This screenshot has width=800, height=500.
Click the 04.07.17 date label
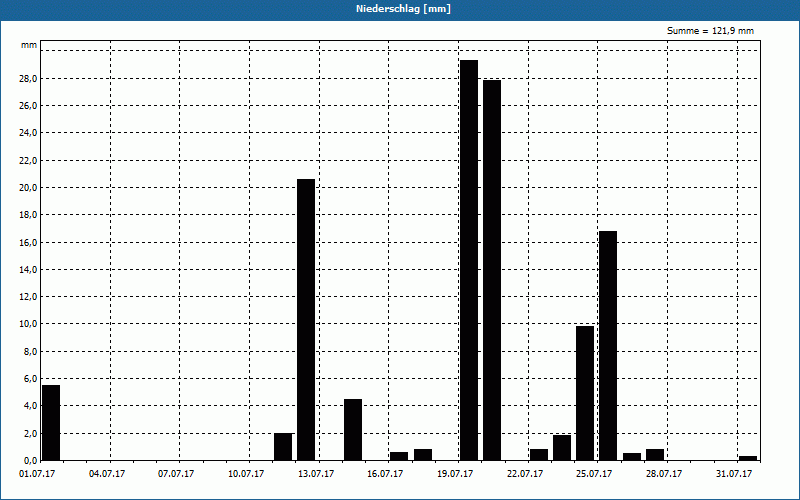[107, 474]
